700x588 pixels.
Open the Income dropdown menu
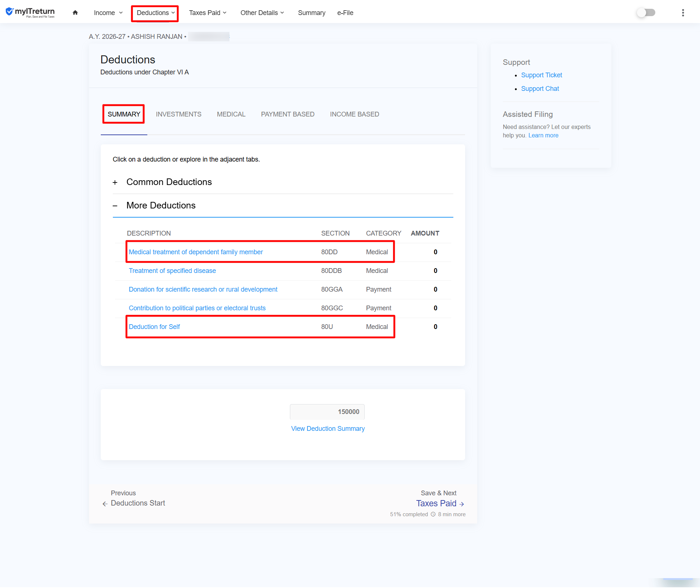pos(108,13)
